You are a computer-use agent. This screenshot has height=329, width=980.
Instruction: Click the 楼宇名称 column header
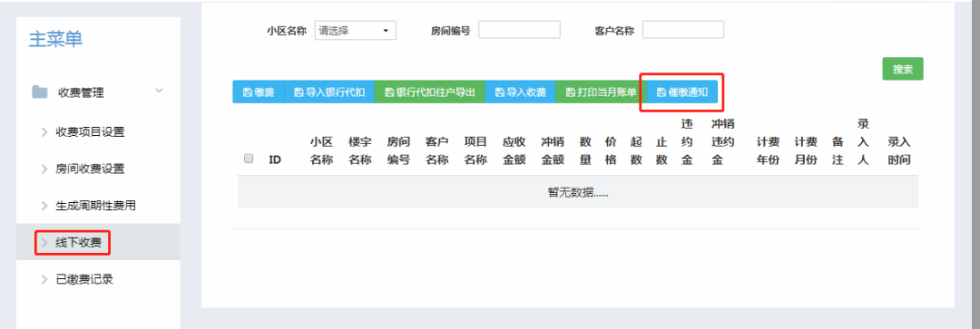pos(360,150)
